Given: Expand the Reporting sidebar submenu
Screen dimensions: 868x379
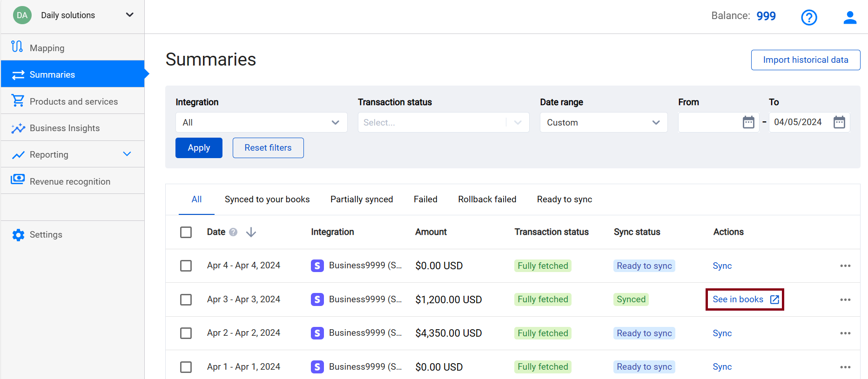Looking at the screenshot, I should (x=127, y=154).
